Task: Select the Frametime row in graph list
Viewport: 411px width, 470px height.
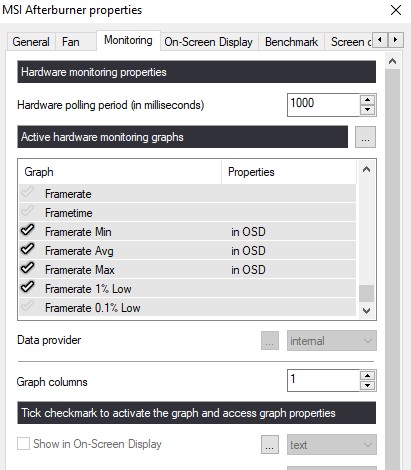Action: pyautogui.click(x=187, y=213)
